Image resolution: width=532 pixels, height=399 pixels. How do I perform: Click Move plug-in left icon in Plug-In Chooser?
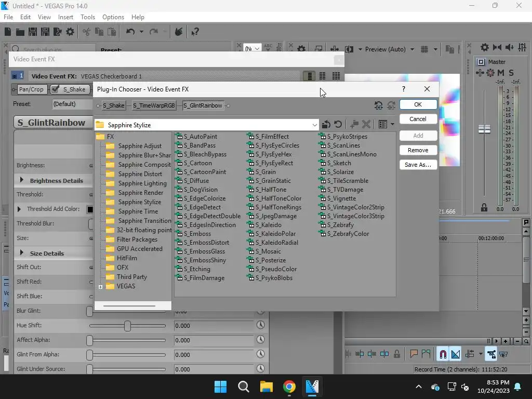[379, 105]
